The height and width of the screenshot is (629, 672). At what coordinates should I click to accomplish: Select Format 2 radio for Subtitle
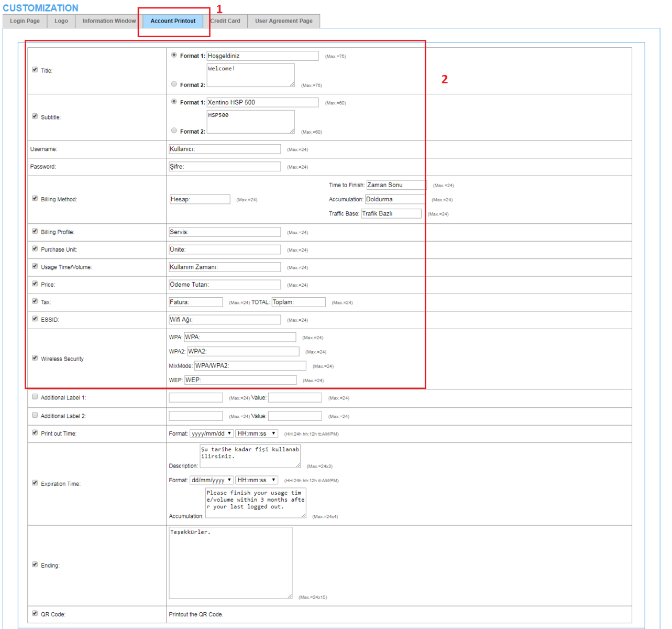(x=174, y=131)
